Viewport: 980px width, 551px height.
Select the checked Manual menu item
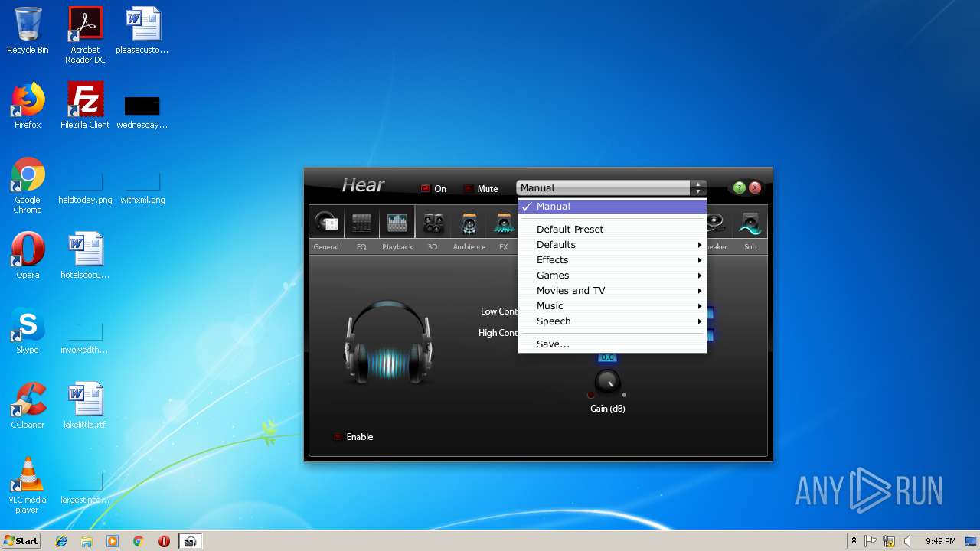tap(612, 207)
